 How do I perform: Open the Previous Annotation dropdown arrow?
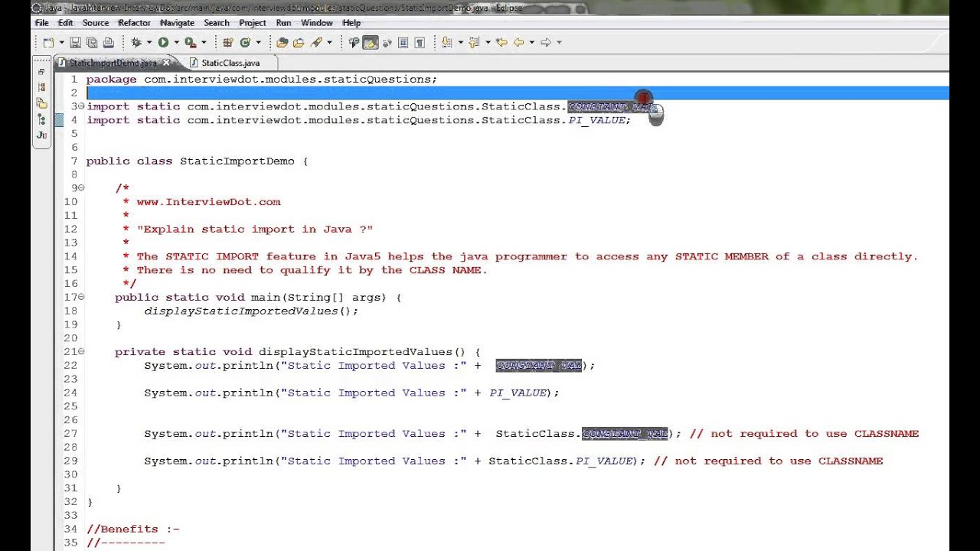[x=488, y=43]
